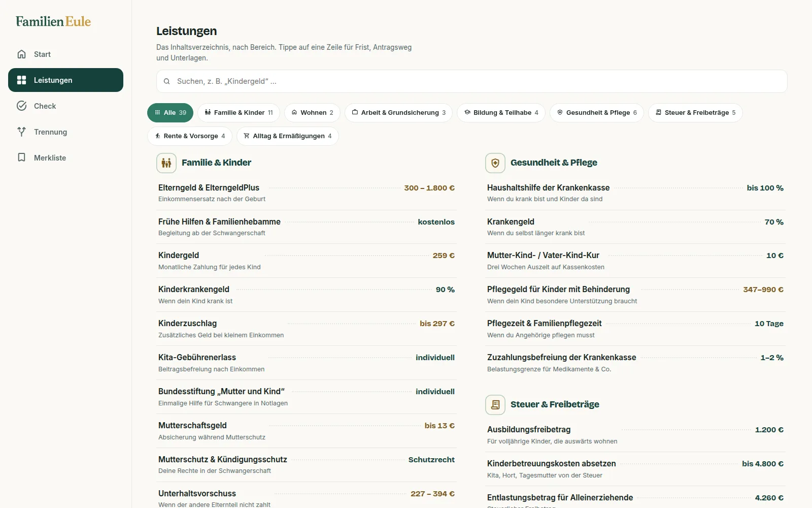Click the Gesundheit & Pflege shield icon

point(495,163)
